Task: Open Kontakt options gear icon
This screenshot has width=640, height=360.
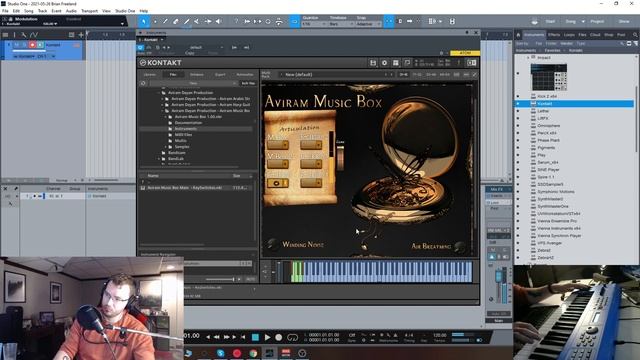Action: click(384, 63)
